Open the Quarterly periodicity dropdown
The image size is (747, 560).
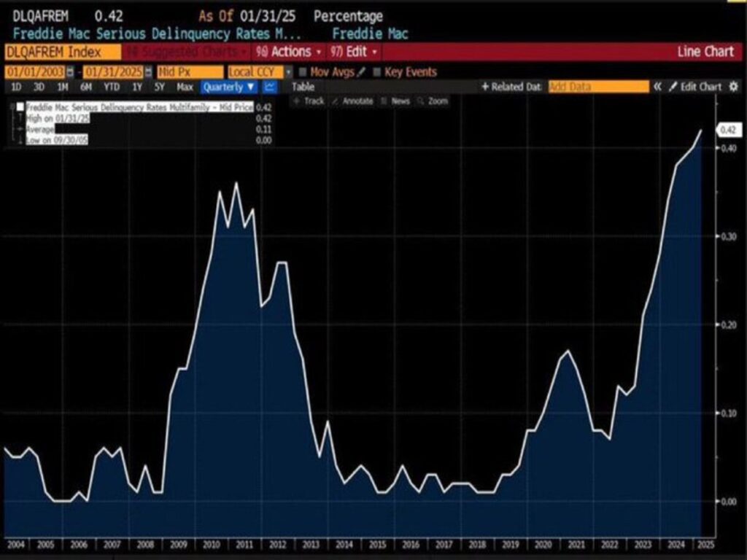tap(229, 87)
